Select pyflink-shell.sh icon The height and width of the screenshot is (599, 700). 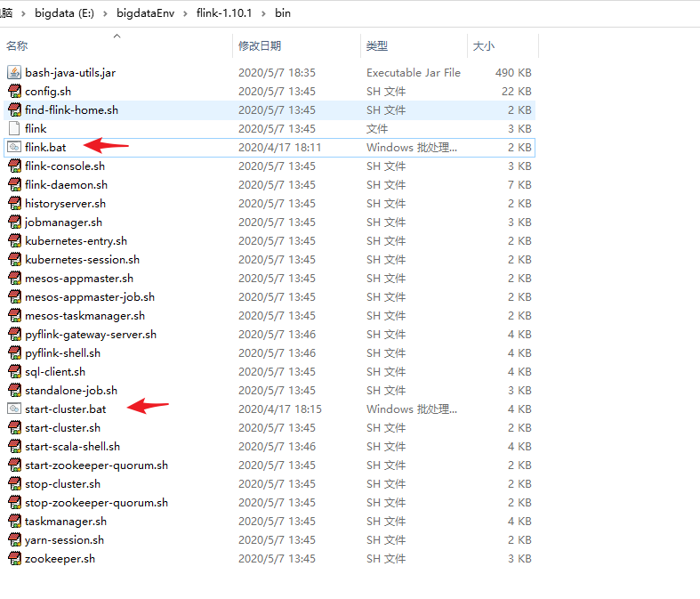14,352
